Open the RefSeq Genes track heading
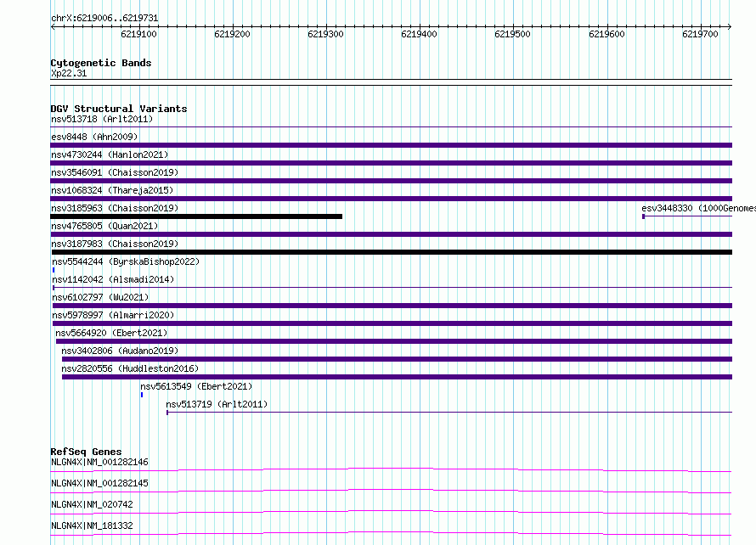 87,452
